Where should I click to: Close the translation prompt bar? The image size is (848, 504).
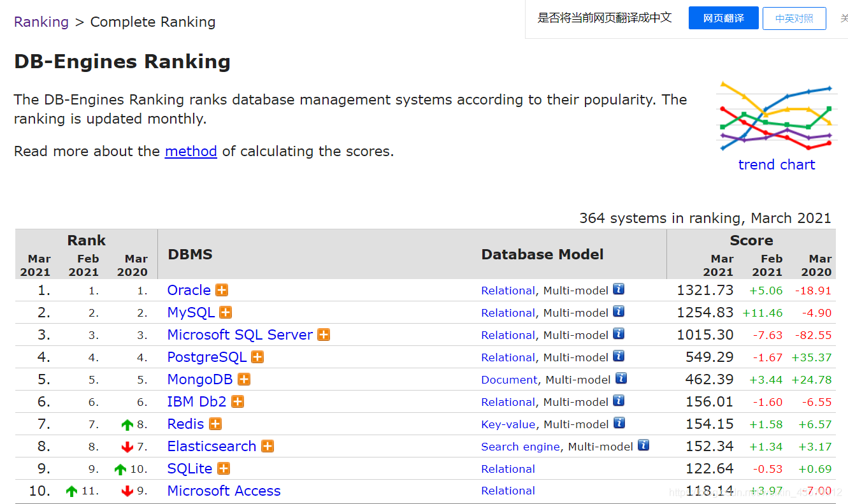click(x=844, y=18)
